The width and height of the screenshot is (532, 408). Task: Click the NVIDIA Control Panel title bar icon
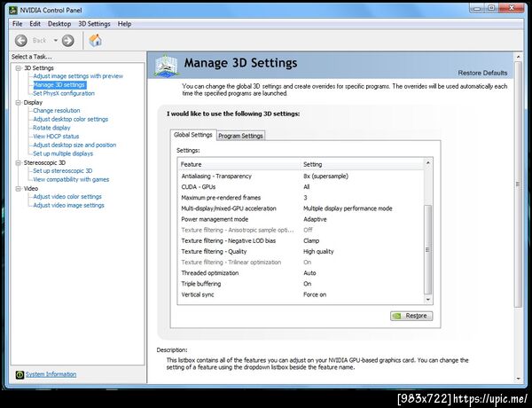pyautogui.click(x=13, y=10)
